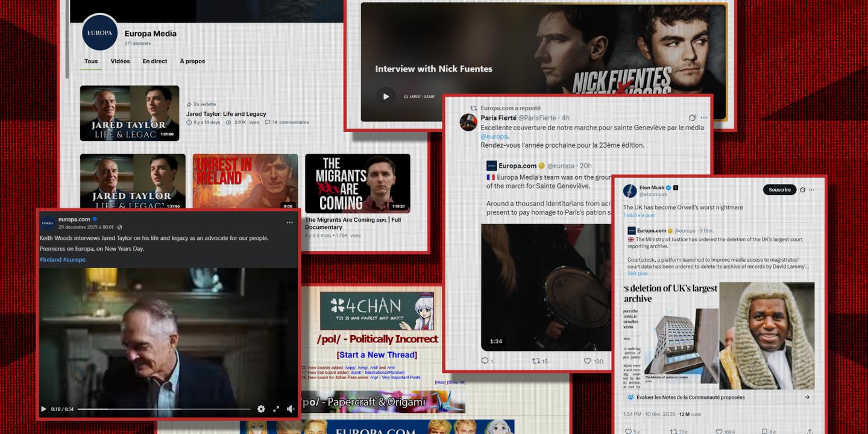Play the Interview with Nick Fuentes episode

386,96
